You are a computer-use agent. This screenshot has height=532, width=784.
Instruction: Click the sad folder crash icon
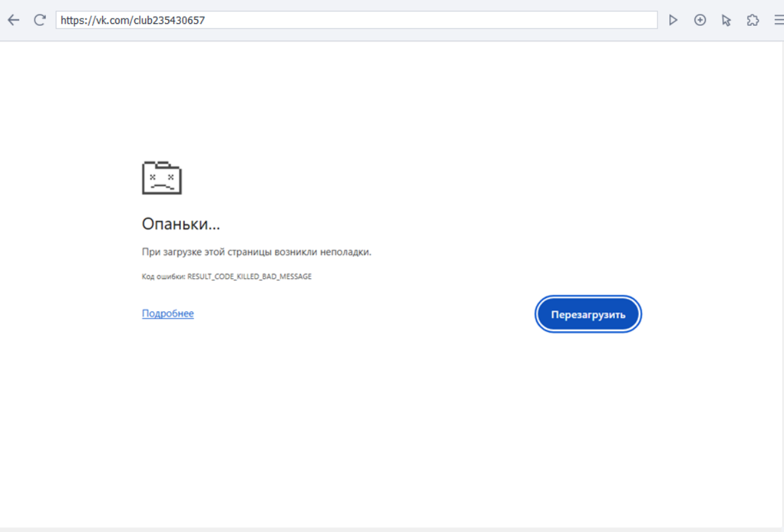pos(162,178)
